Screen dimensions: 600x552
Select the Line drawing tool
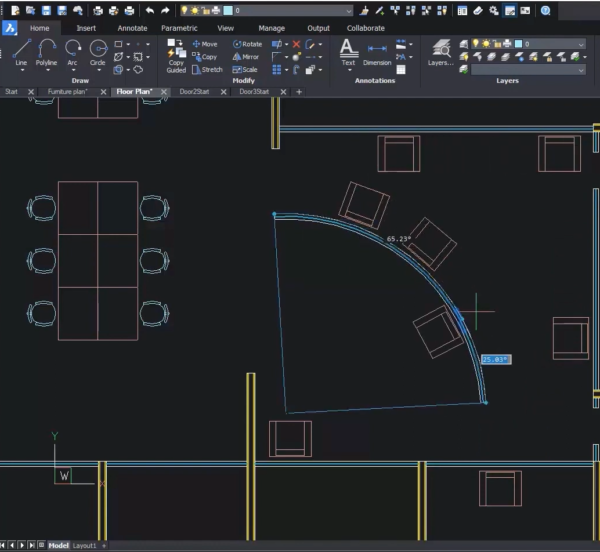pos(21,50)
